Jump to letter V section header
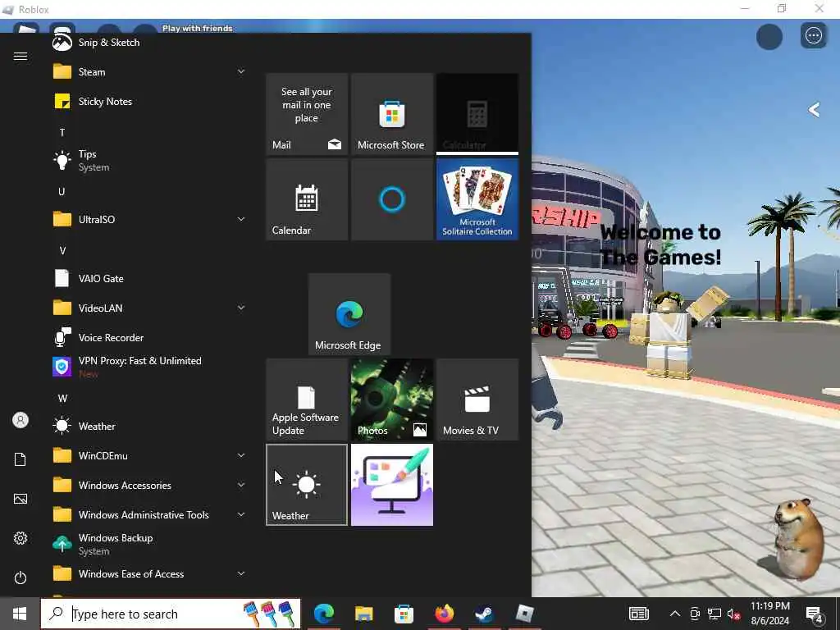Viewport: 840px width, 630px height. point(62,251)
